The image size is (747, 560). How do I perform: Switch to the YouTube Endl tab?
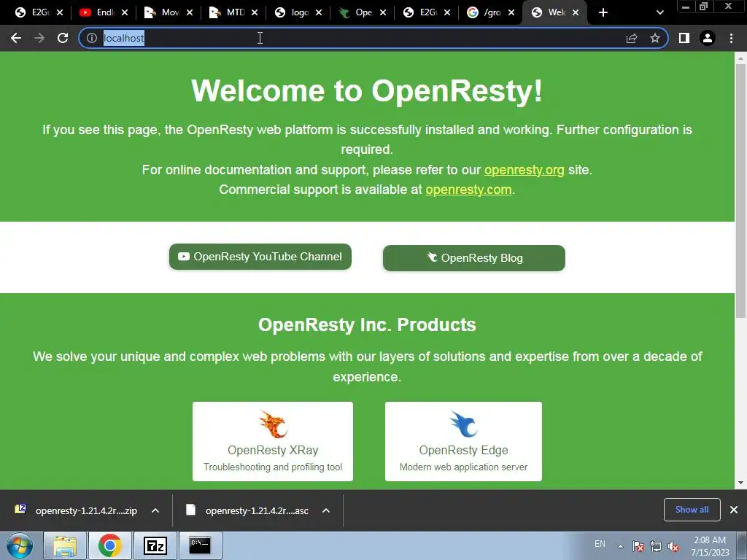pyautogui.click(x=98, y=12)
